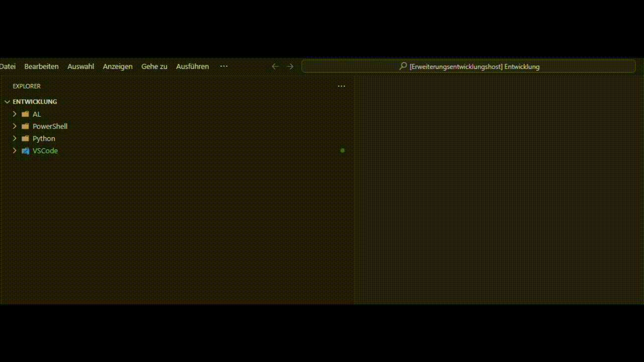Click the Python folder icon
Screen dimensions: 644x362
coord(25,138)
